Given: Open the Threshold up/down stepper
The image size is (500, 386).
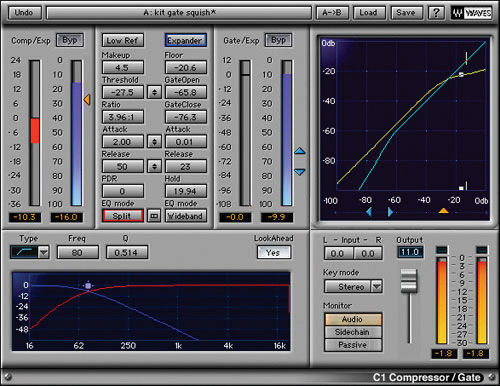Looking at the screenshot, I should pyautogui.click(x=154, y=92).
